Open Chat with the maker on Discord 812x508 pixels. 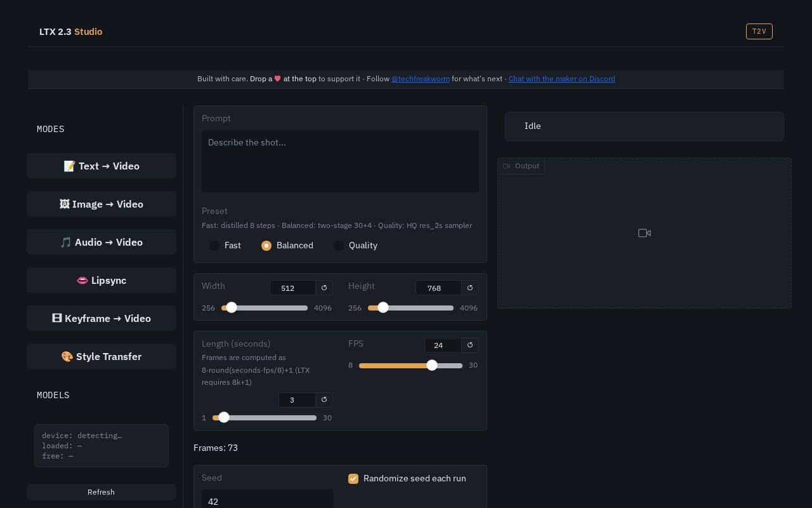[x=561, y=79]
